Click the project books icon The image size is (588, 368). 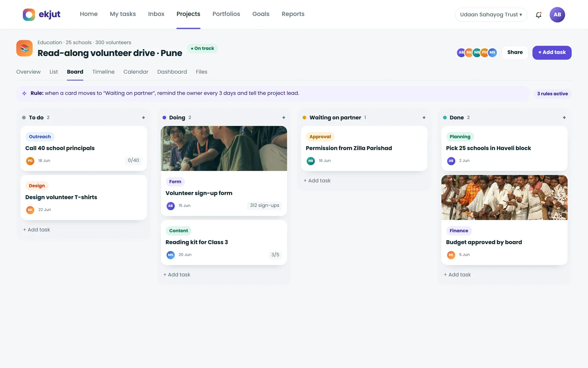[25, 48]
